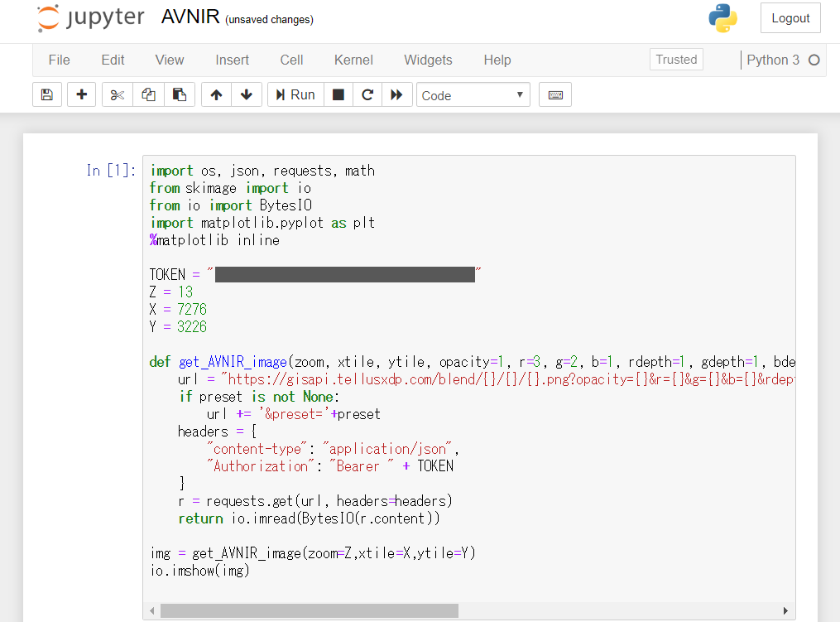This screenshot has width=840, height=622.
Task: Move selected cell up arrow
Action: 217,95
